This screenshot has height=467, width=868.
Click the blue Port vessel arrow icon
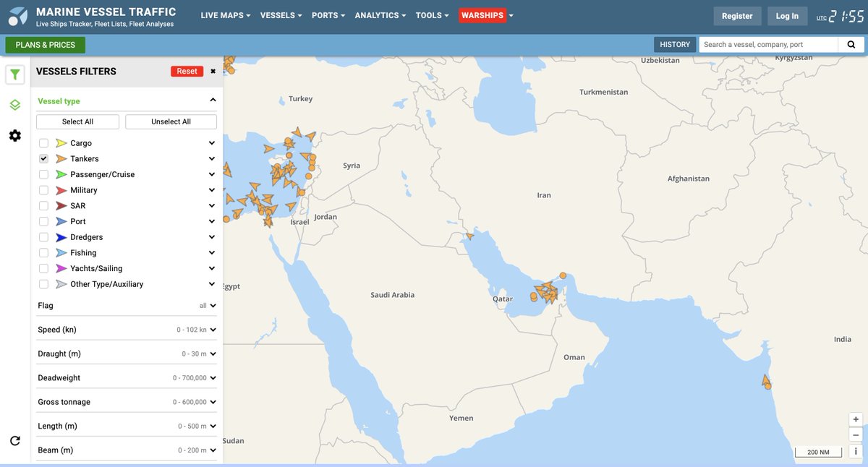pyautogui.click(x=61, y=221)
